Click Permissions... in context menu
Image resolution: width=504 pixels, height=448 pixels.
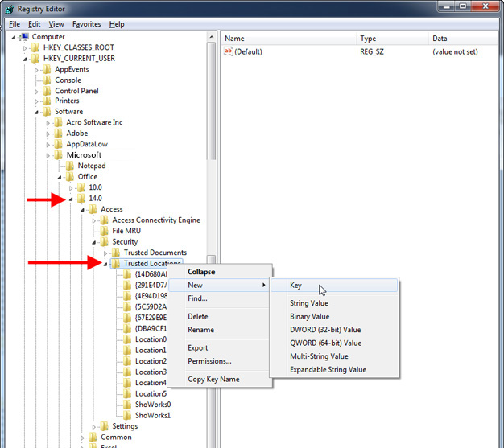click(x=209, y=361)
